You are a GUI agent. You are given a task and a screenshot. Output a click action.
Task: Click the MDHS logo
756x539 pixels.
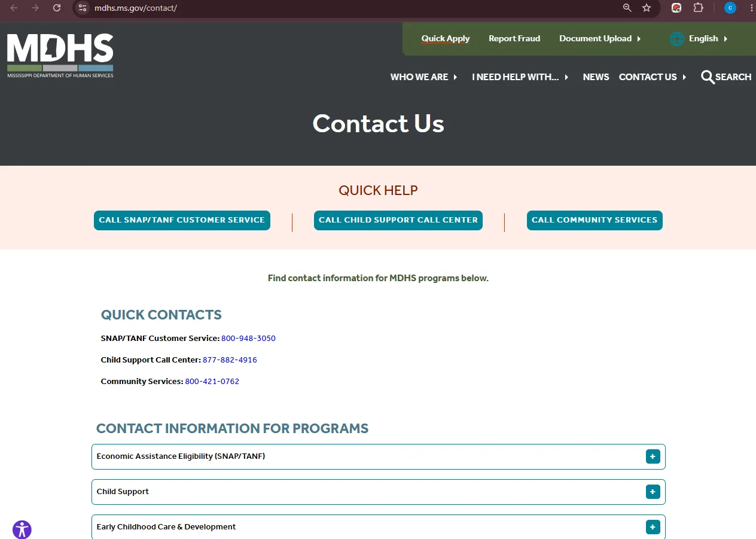(x=60, y=56)
